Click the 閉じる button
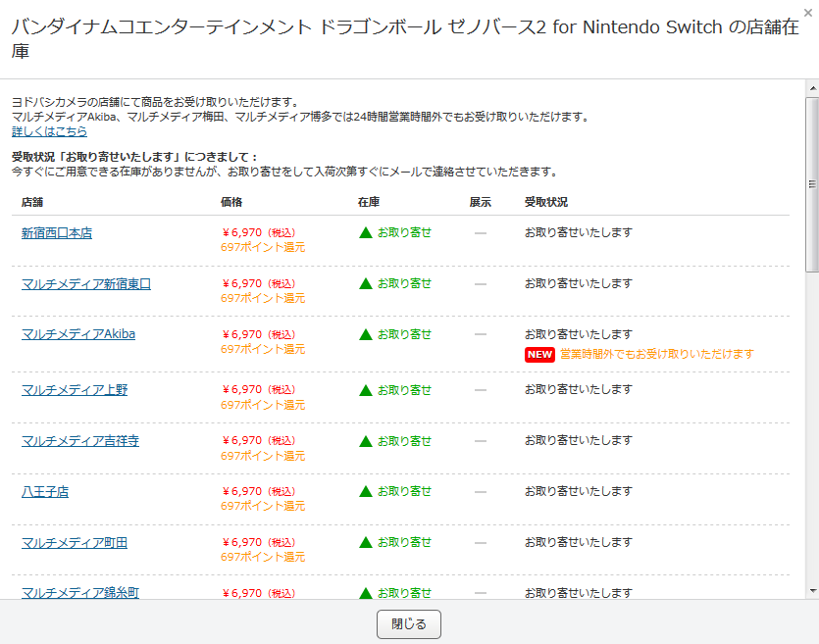 click(x=409, y=624)
